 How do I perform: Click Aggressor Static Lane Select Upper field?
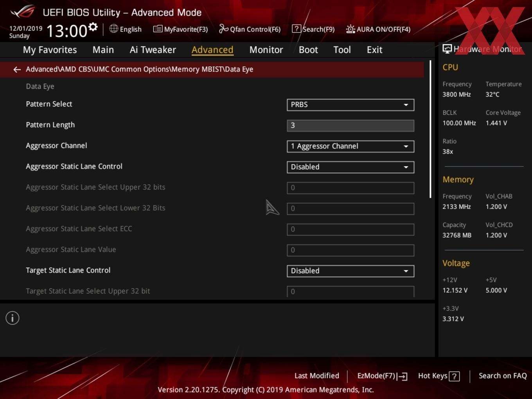point(350,188)
